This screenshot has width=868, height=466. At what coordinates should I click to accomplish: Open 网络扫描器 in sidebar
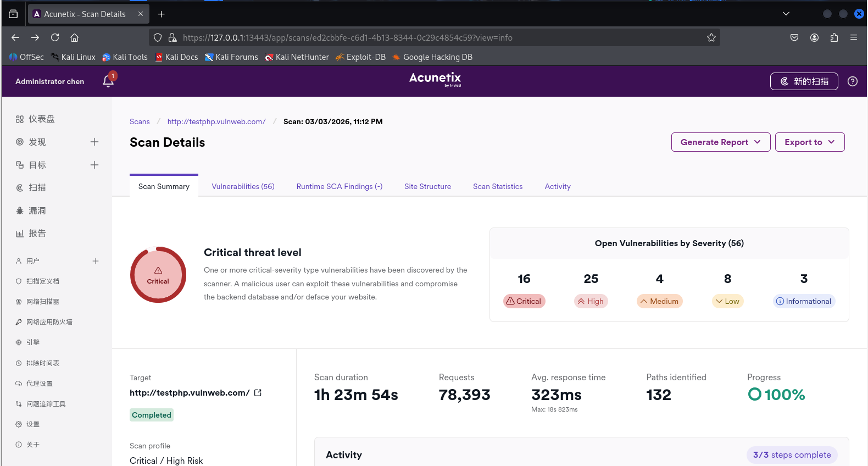tap(37, 302)
